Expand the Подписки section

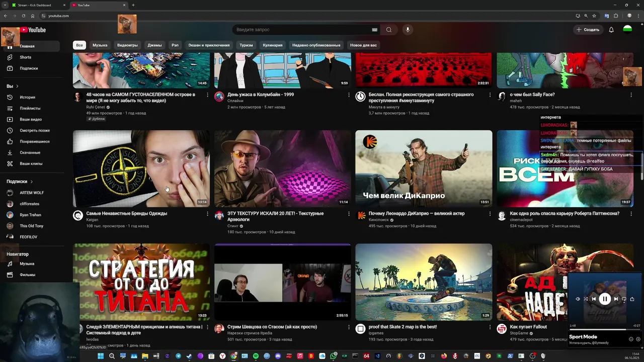pos(20,182)
